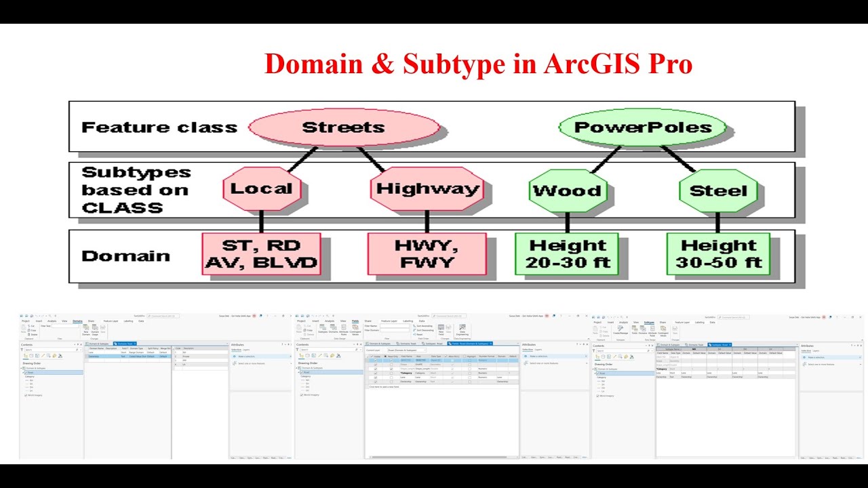Collapse Road layer node in Fields window Contents
Image resolution: width=868 pixels, height=488 pixels.
point(298,372)
